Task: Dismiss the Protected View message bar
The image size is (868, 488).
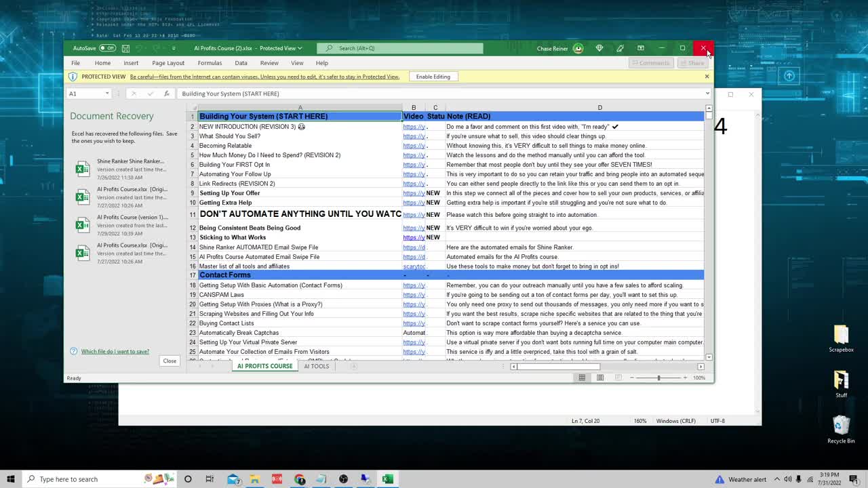Action: pos(707,77)
